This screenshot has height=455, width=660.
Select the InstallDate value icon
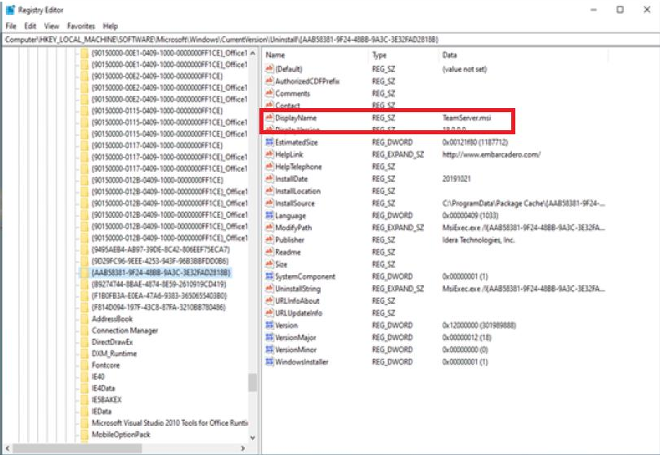coord(269,178)
